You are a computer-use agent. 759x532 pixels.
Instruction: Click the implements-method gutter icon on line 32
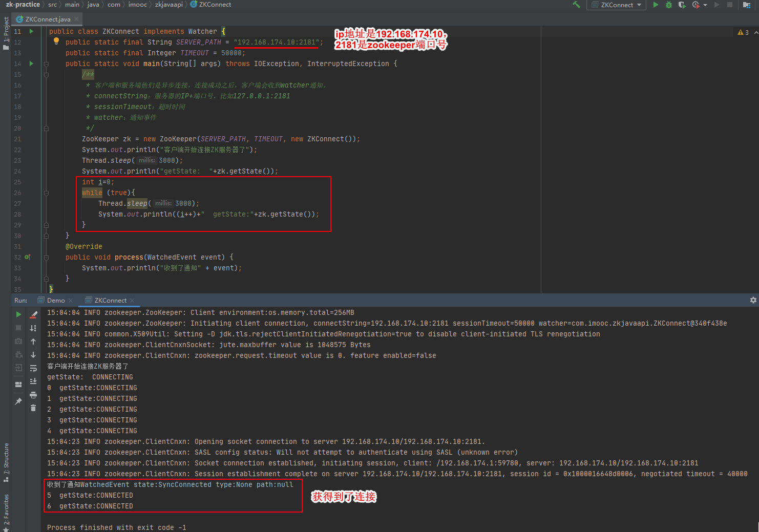(x=28, y=257)
